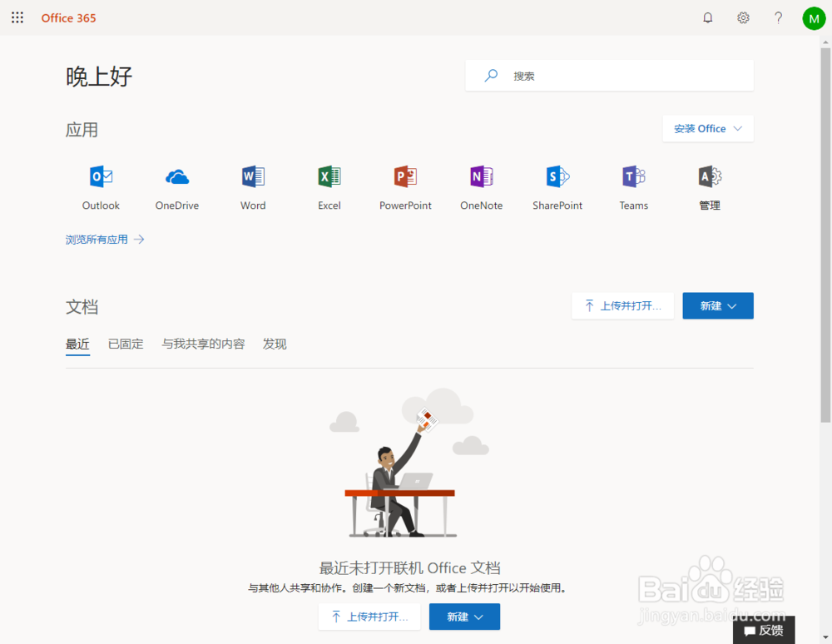Image resolution: width=832 pixels, height=644 pixels.
Task: Switch to the 发现 tab
Action: point(275,344)
